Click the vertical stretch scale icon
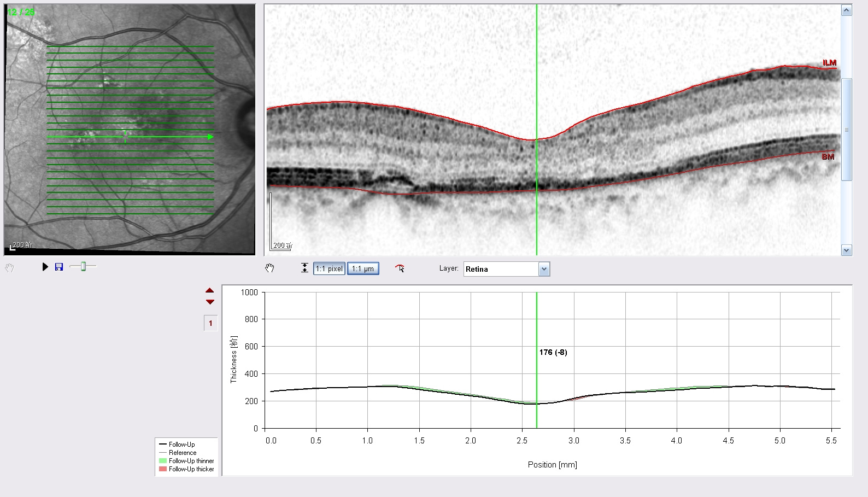 pos(304,268)
